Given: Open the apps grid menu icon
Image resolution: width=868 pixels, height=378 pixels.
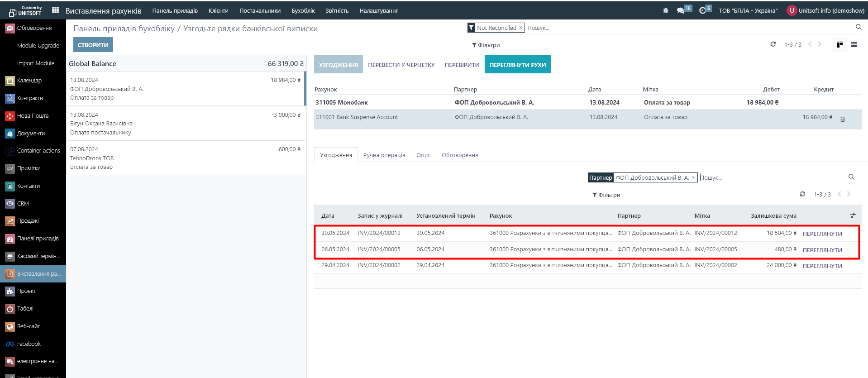Looking at the screenshot, I should (x=55, y=10).
